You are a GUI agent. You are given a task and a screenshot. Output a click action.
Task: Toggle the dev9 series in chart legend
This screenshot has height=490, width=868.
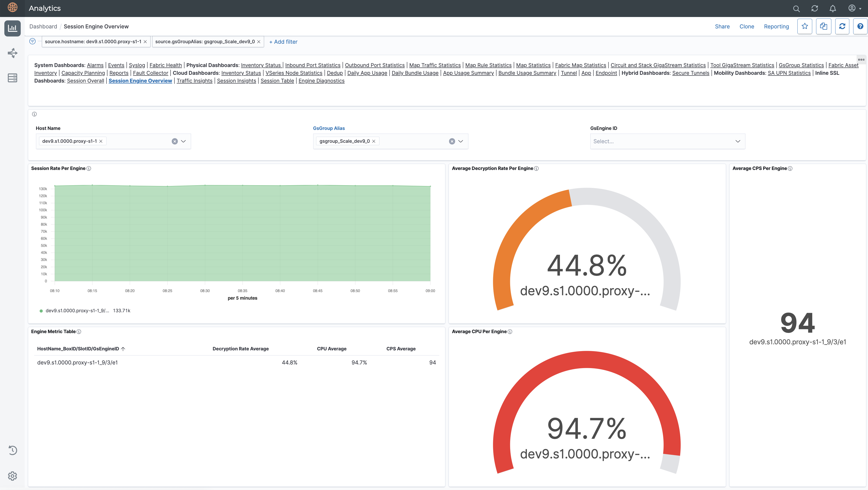77,311
